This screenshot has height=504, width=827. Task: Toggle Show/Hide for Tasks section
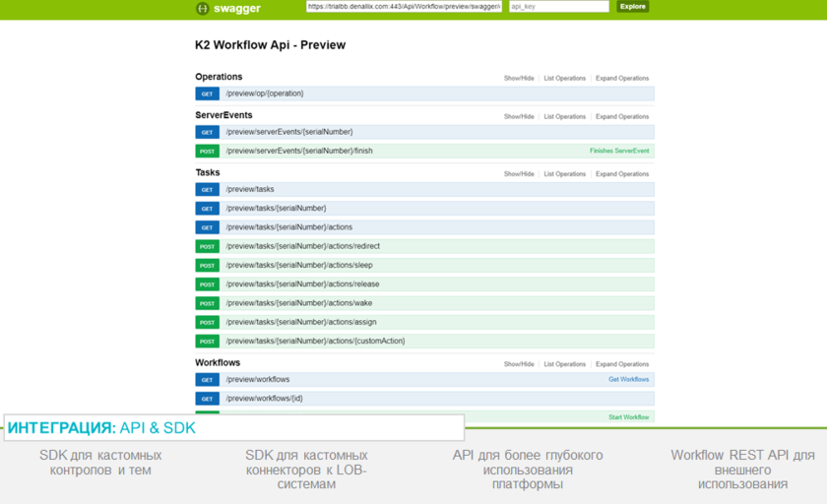click(519, 174)
